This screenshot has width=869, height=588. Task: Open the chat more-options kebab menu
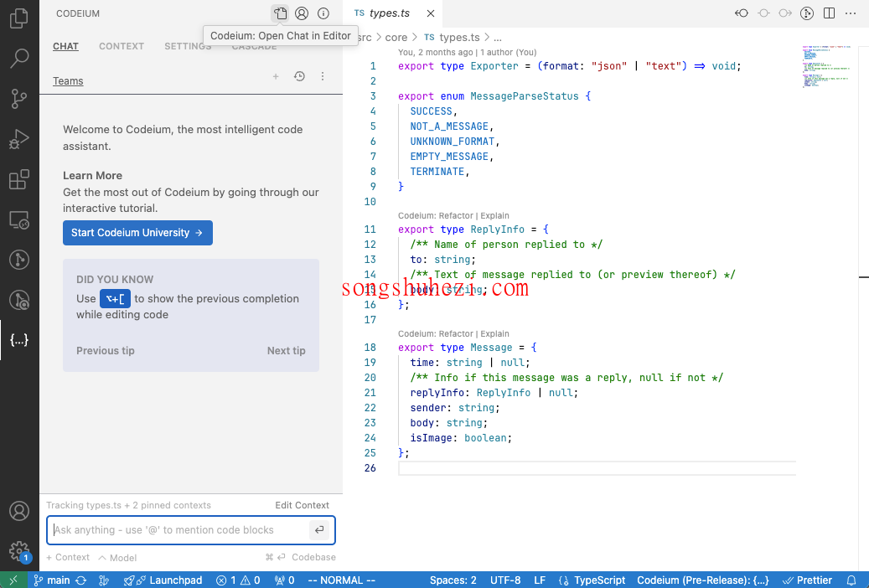323,76
